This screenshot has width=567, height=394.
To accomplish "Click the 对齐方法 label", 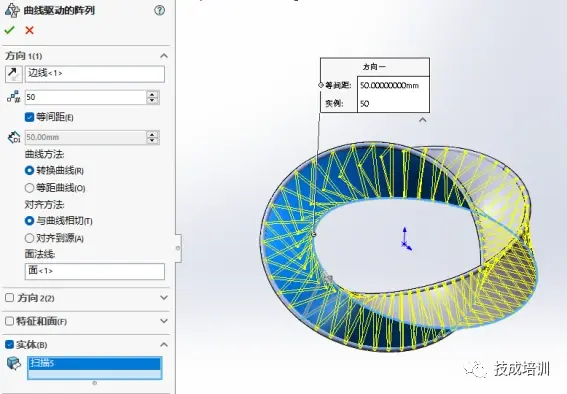I will click(44, 205).
